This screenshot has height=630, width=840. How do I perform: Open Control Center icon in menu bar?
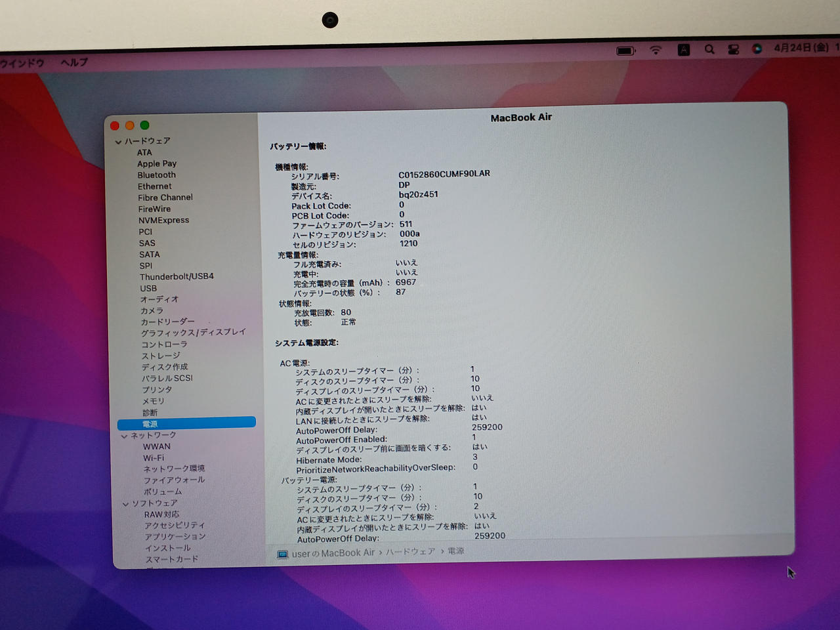pyautogui.click(x=734, y=49)
